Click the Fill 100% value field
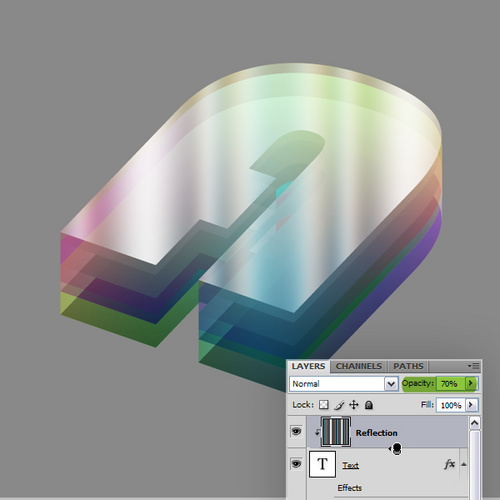This screenshot has height=500, width=500. point(451,405)
